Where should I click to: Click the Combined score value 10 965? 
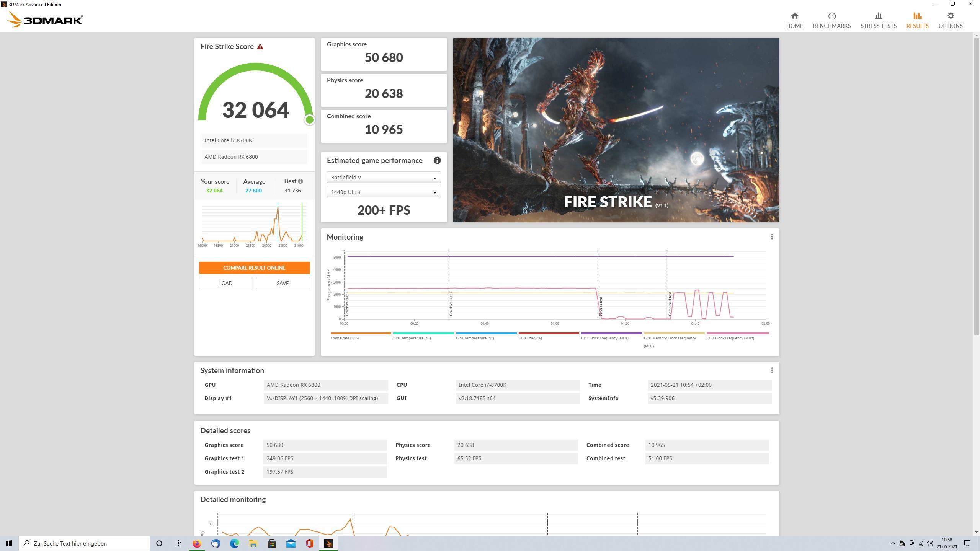pos(384,129)
